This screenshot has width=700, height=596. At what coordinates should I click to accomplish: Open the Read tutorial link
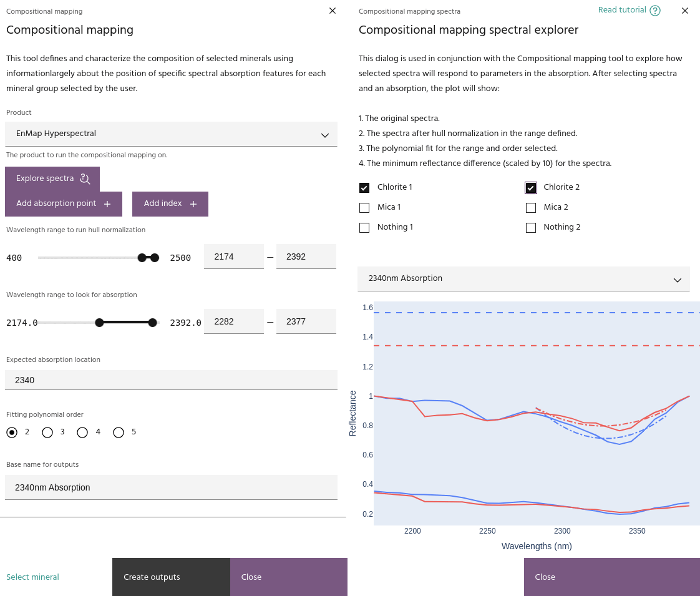(x=622, y=10)
